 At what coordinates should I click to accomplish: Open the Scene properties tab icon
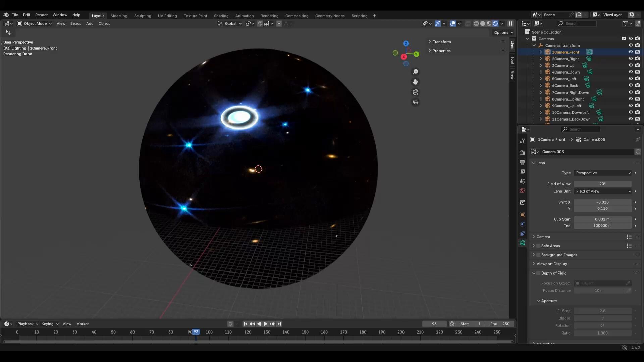tap(522, 181)
